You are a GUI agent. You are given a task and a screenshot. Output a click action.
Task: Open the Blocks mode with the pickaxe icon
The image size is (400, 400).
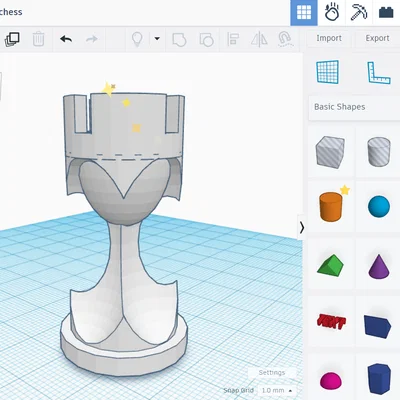tap(358, 13)
